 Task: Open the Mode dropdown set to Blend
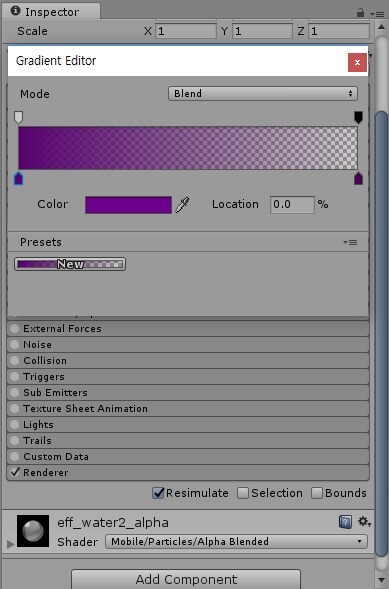pos(263,94)
